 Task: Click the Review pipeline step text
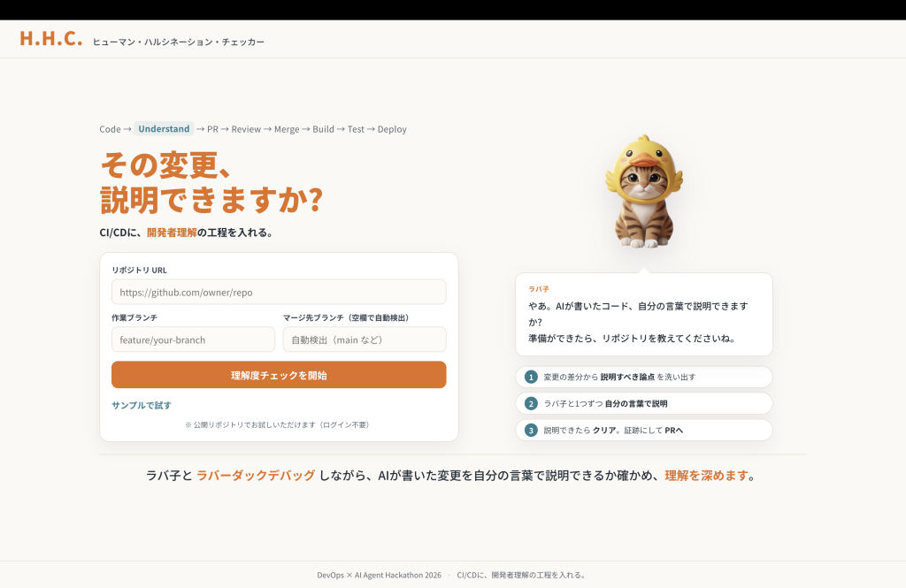[x=246, y=129]
